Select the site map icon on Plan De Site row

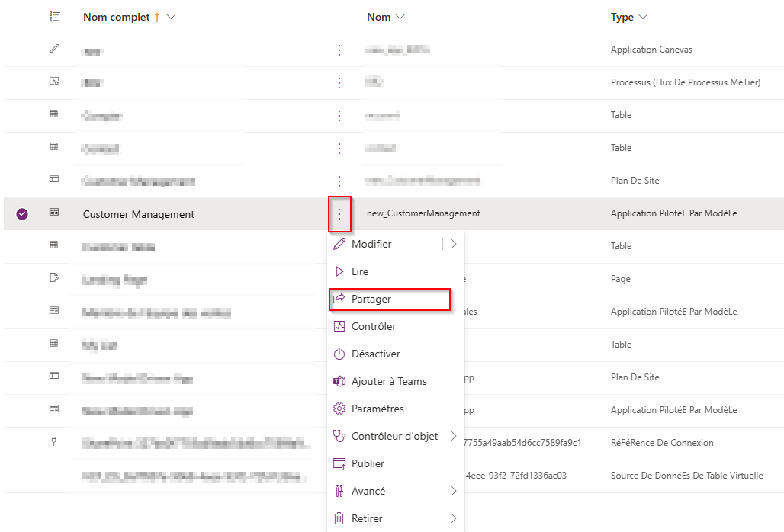pyautogui.click(x=53, y=180)
